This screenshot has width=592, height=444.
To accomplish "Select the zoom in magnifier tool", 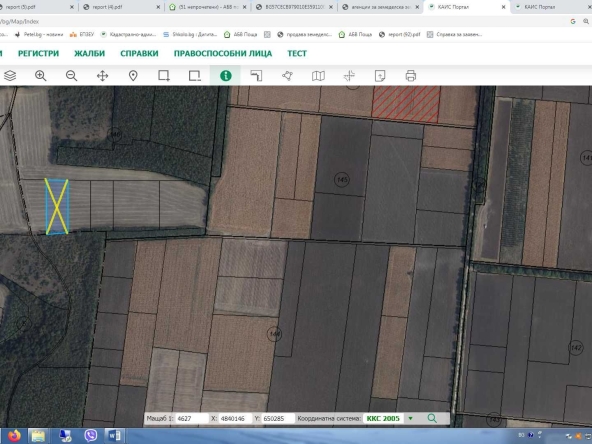I will [40, 76].
